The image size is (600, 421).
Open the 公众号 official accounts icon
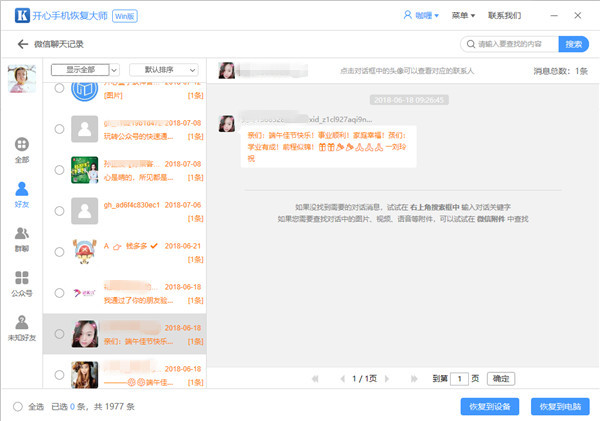(x=22, y=277)
